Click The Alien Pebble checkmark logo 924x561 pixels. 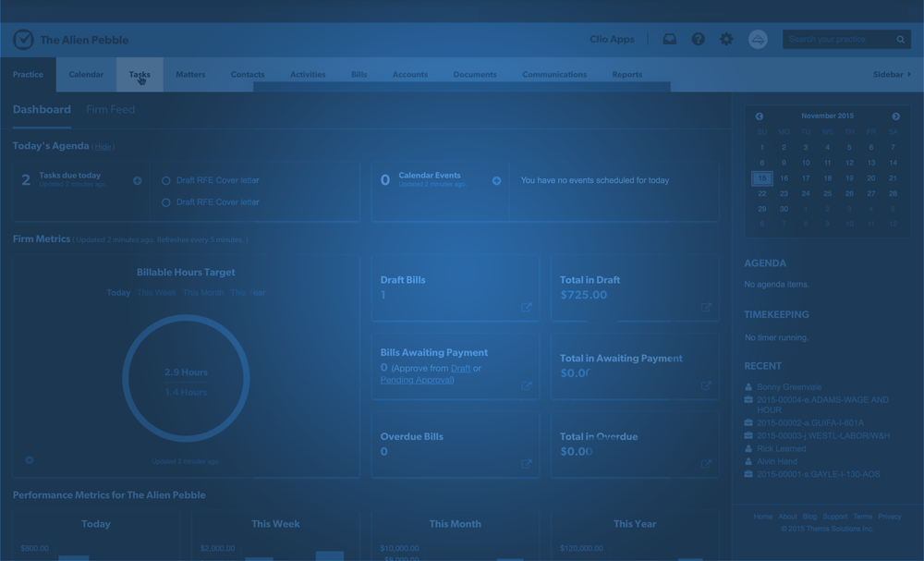[x=24, y=40]
